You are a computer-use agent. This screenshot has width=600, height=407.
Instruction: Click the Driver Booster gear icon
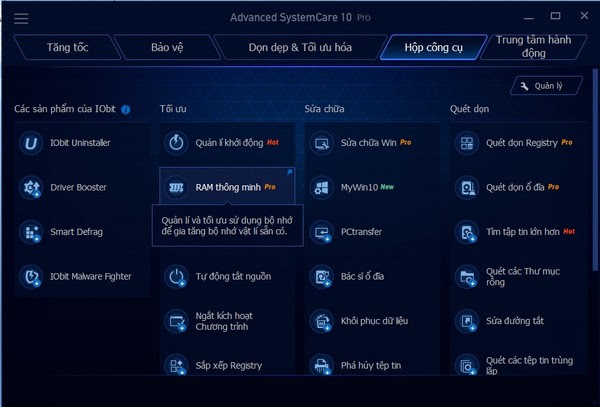(31, 187)
